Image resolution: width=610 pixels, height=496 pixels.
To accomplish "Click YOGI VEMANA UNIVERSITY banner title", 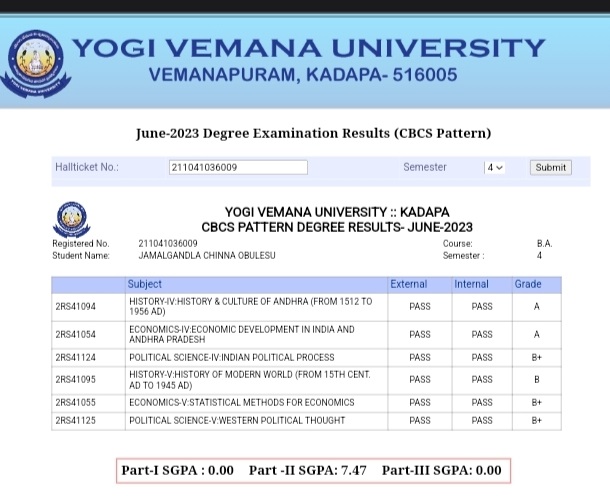I will [309, 48].
